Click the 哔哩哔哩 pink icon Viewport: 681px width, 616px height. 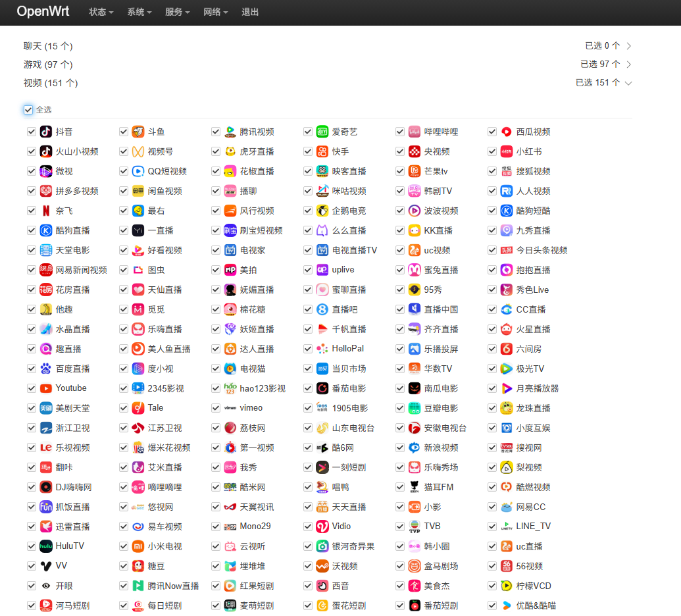coord(415,132)
